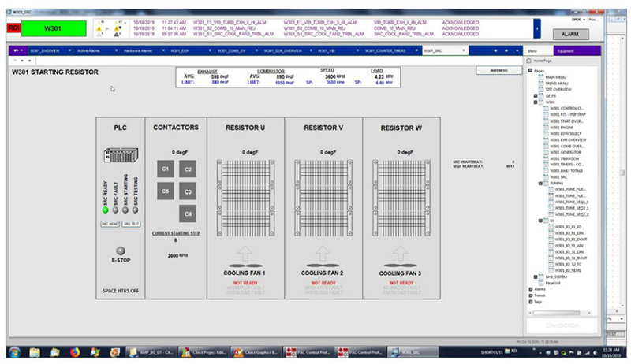Open SITE OVERVIEW page in tree

(x=558, y=89)
